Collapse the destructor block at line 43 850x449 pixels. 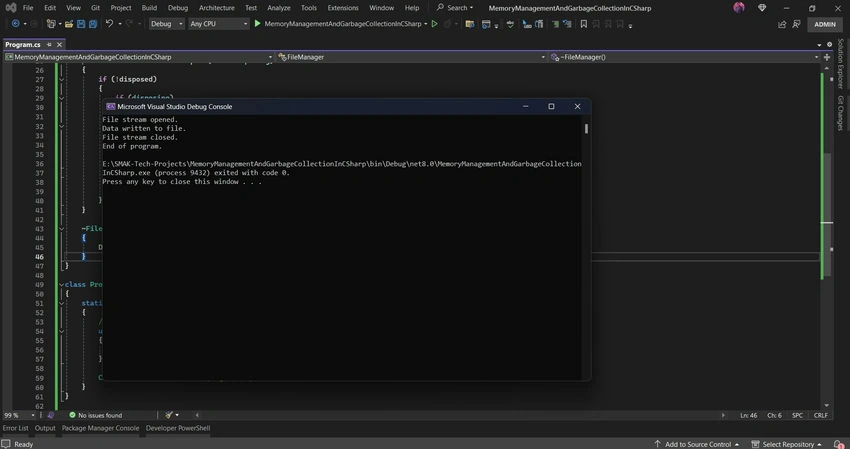[x=61, y=228]
